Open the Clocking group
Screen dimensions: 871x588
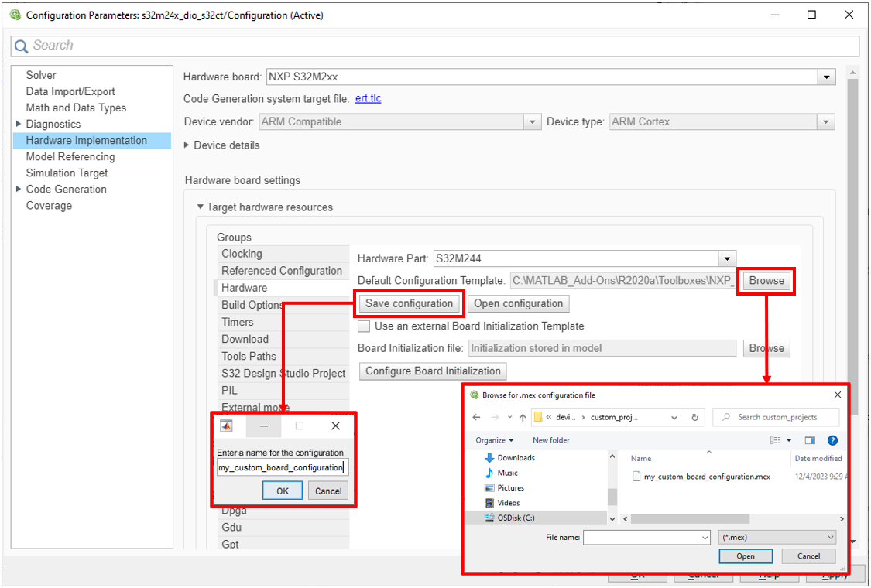(x=283, y=254)
